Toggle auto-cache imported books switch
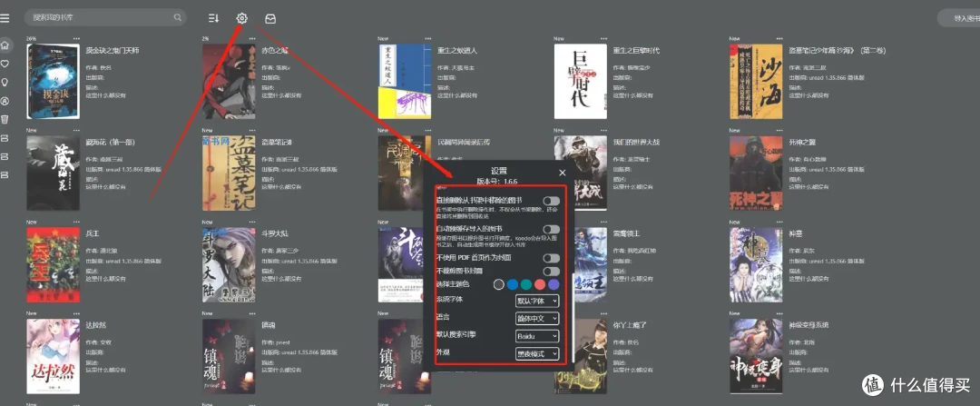The height and width of the screenshot is (406, 980). pyautogui.click(x=552, y=230)
